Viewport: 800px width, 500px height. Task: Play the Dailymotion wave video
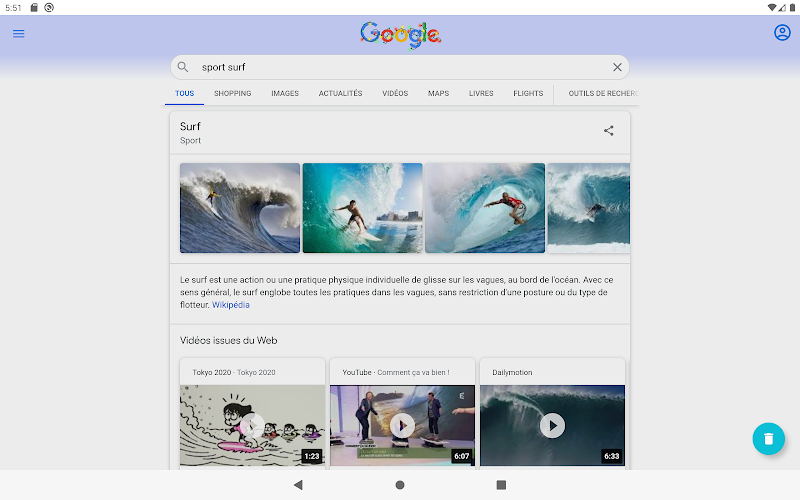point(552,426)
